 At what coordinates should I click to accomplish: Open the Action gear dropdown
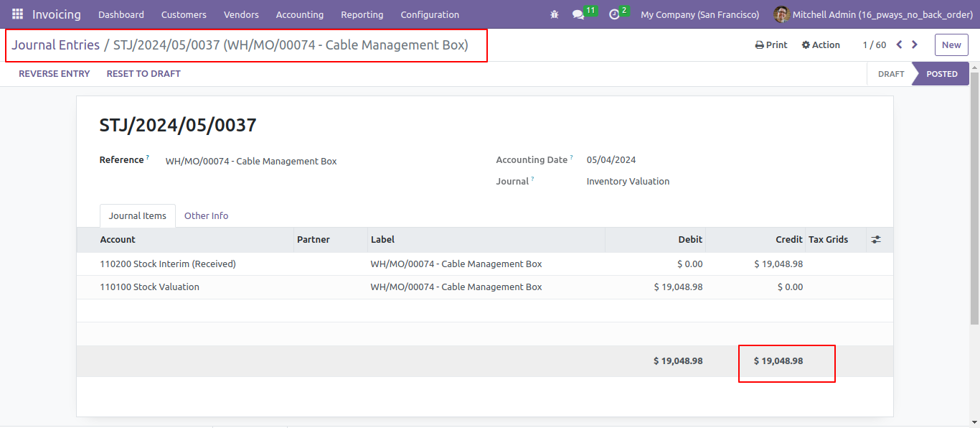[821, 45]
